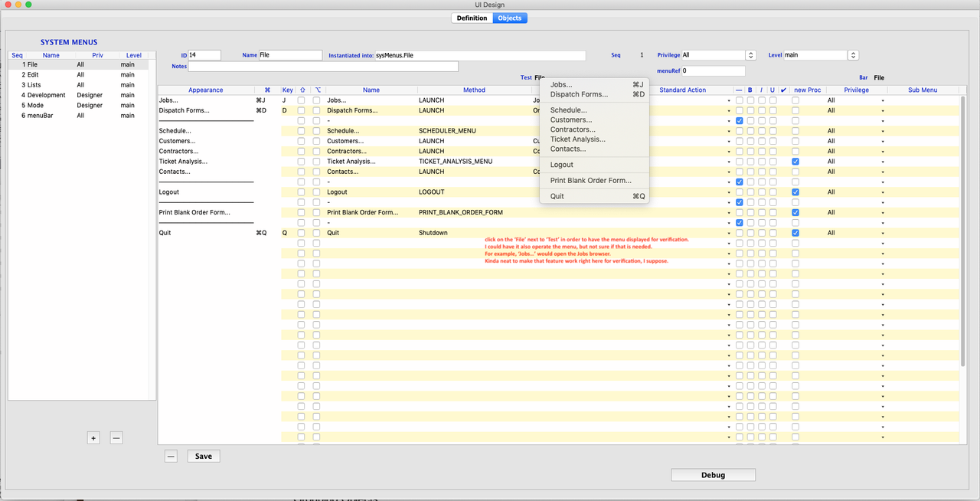Viewport: 980px width, 501px height.
Task: Click the TICKET_ANALYSIS_MENU method cell
Action: pyautogui.click(x=474, y=162)
